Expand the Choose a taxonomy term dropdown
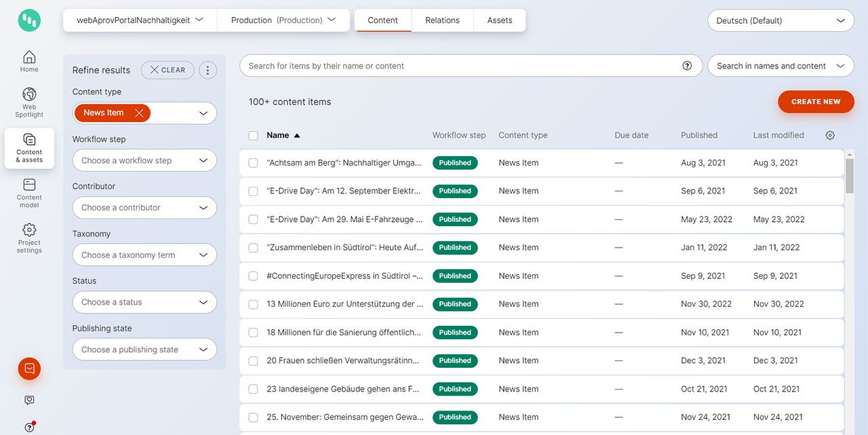Viewport: 868px width, 435px height. pos(144,255)
